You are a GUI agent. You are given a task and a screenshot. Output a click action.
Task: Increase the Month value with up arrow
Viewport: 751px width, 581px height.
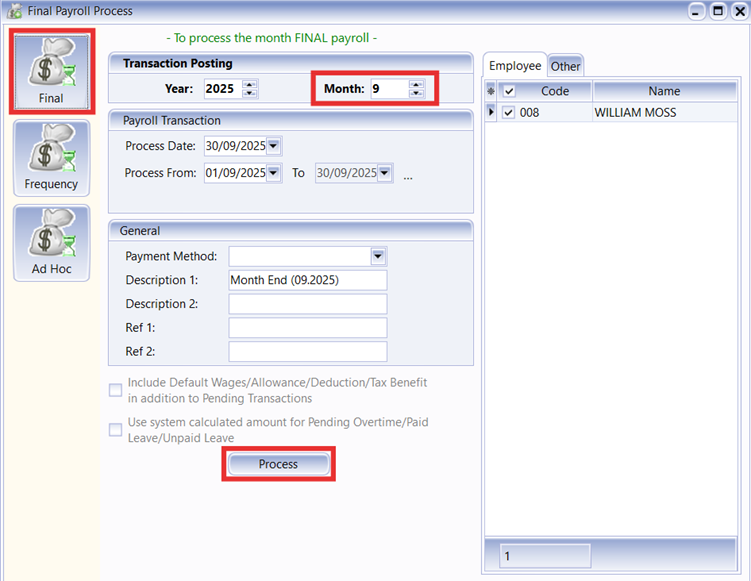point(417,84)
